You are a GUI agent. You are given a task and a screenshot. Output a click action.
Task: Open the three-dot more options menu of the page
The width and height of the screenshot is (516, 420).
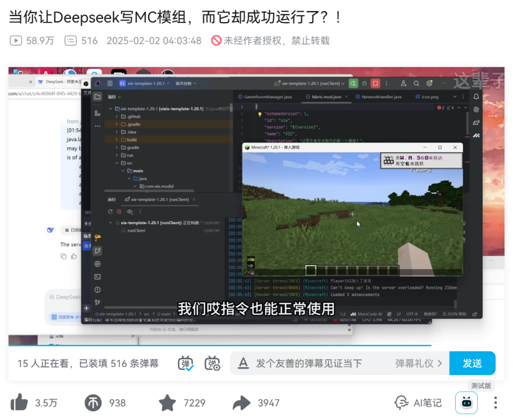(495, 402)
